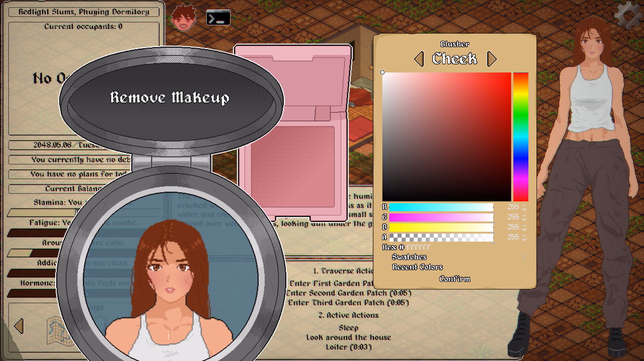Select Enter First Garden Patch action
This screenshot has height=361, width=644.
(331, 283)
